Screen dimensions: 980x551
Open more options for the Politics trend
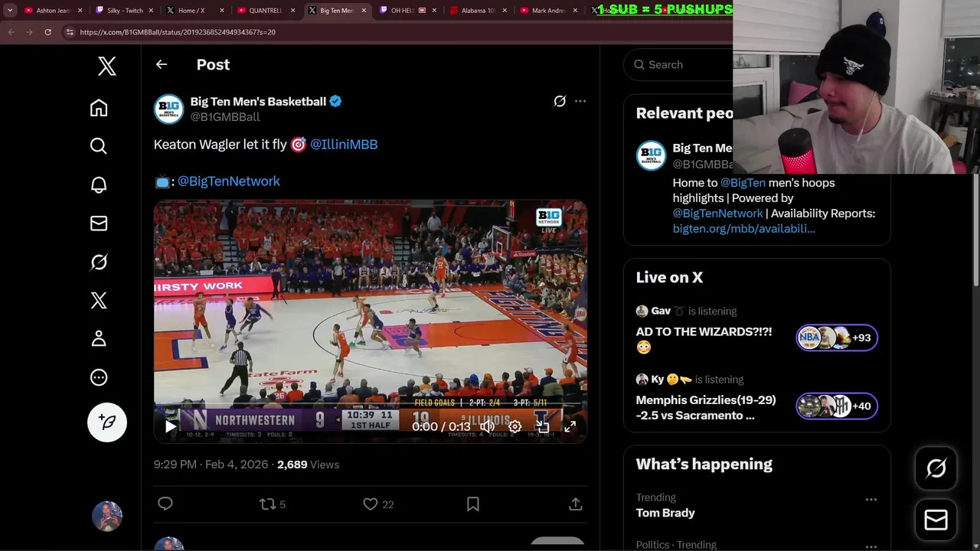coord(871,546)
